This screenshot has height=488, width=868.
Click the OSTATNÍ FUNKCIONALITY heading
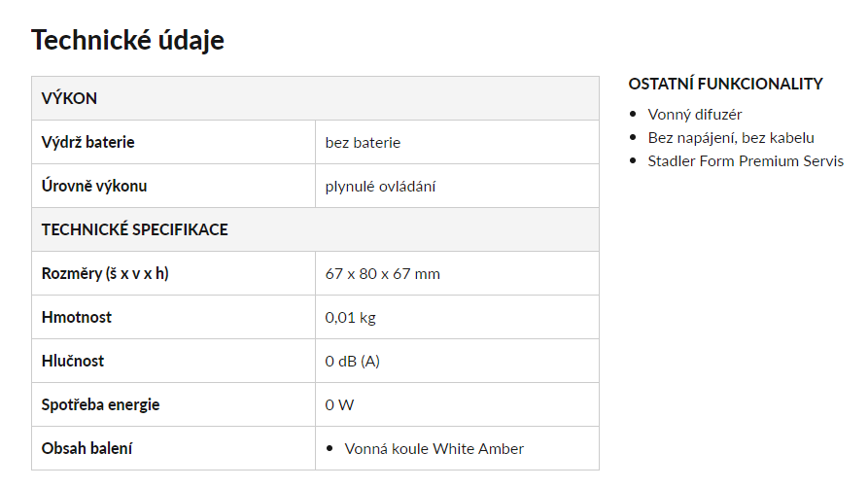click(x=726, y=85)
